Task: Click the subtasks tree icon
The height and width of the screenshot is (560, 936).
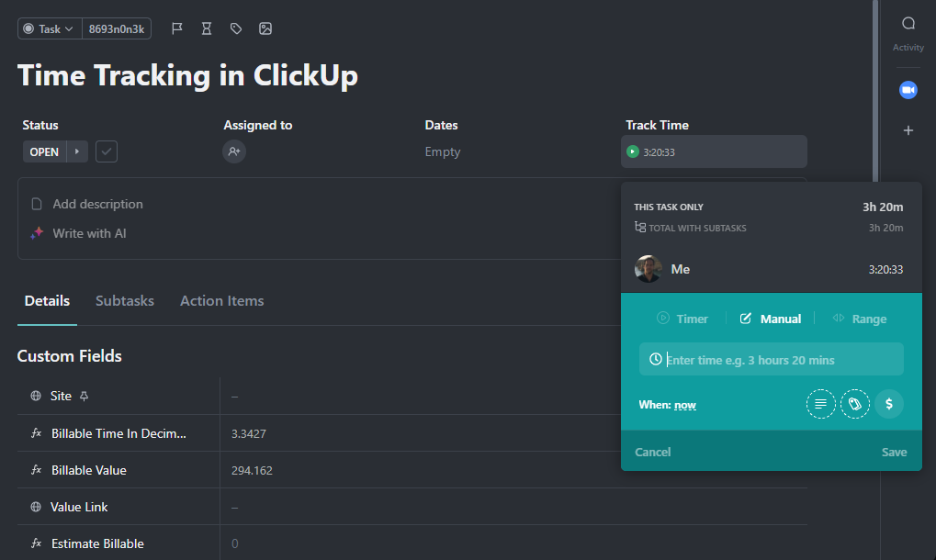Action: 640,228
